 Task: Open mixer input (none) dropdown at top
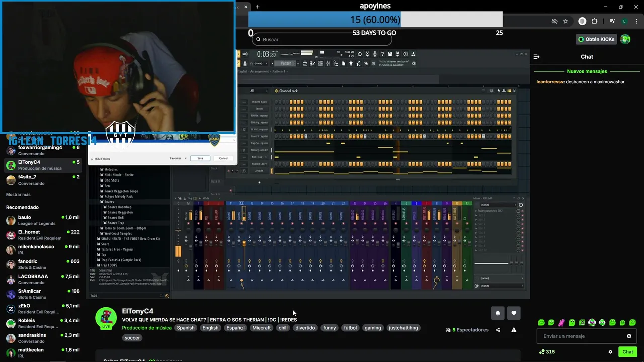pos(499,205)
